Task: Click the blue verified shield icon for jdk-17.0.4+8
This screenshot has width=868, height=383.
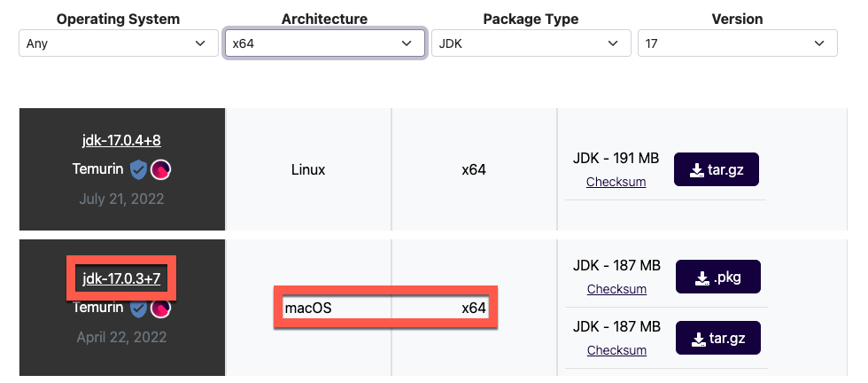Action: point(138,169)
